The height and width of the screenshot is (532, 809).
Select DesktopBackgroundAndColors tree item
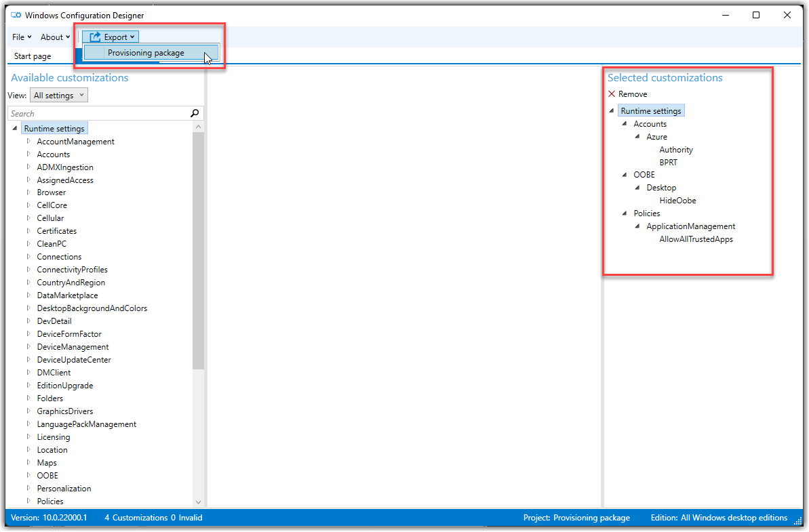92,308
